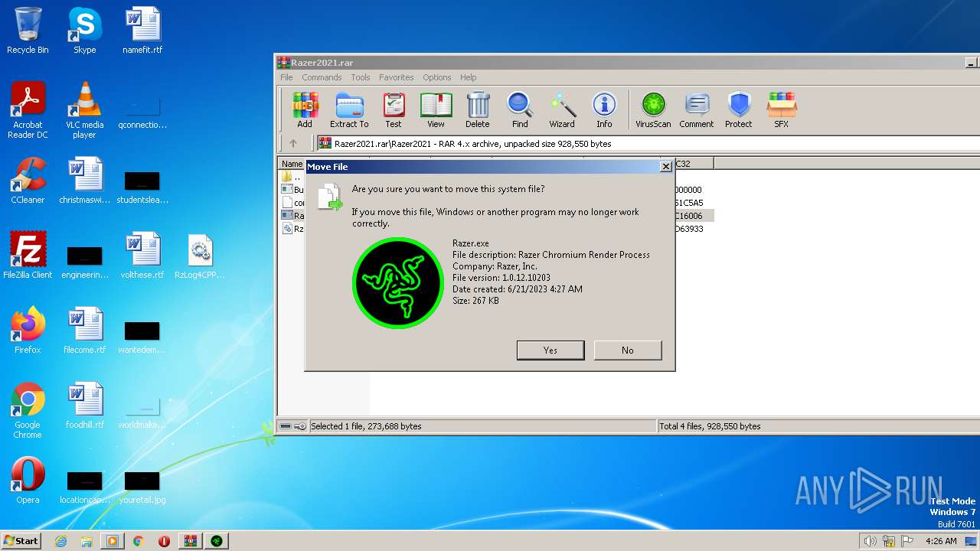Click the VLC media player desktop icon
The width and height of the screenshot is (980, 551).
[84, 110]
